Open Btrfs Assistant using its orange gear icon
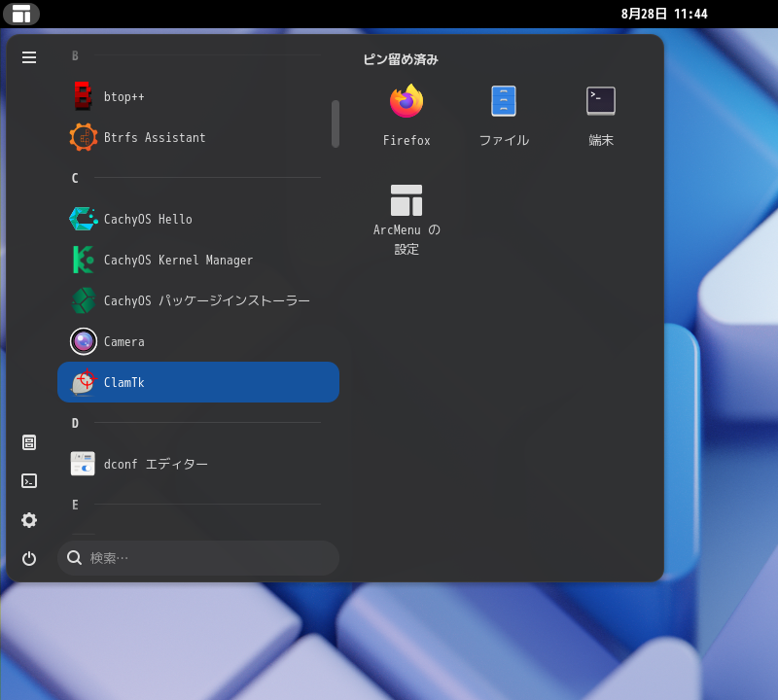This screenshot has height=700, width=778. [83, 137]
